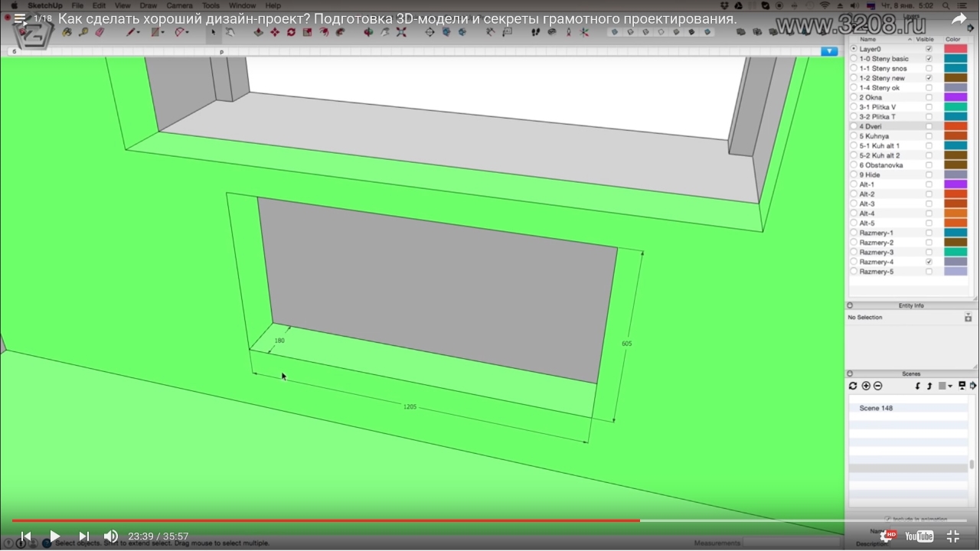This screenshot has width=980, height=551.
Task: Click the Update Scene refresh icon
Action: pos(853,386)
